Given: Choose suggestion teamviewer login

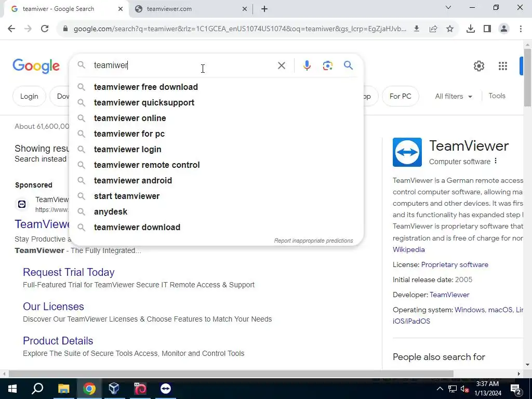Looking at the screenshot, I should click(x=217, y=149).
